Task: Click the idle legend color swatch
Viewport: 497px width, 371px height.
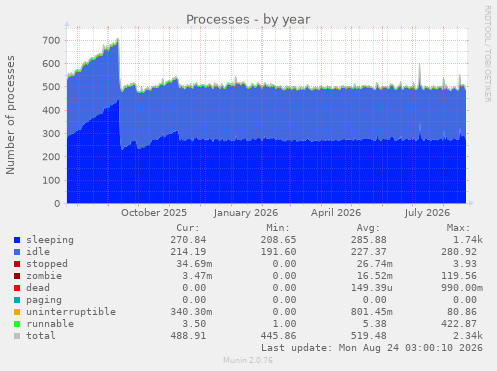Action: pos(17,252)
